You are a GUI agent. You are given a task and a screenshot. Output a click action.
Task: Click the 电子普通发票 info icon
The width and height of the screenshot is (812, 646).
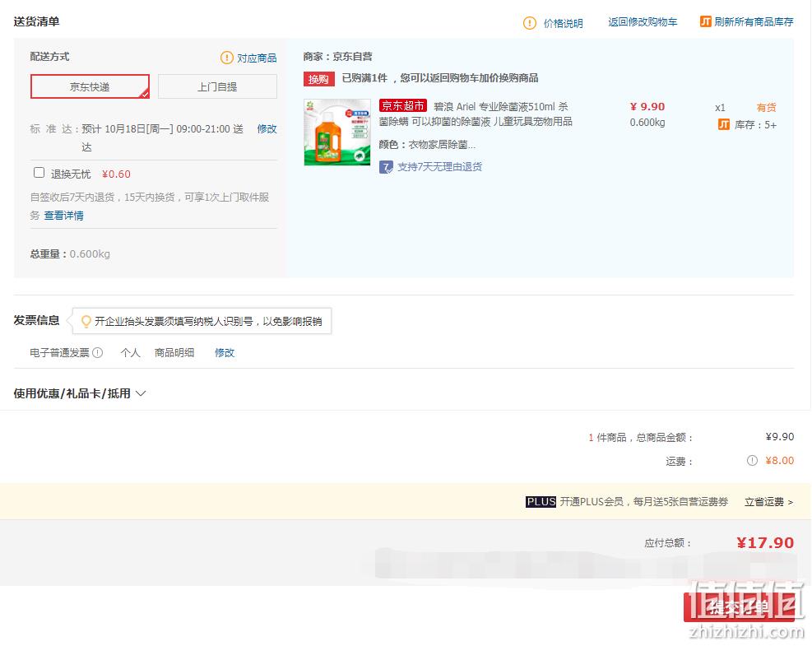[x=97, y=353]
